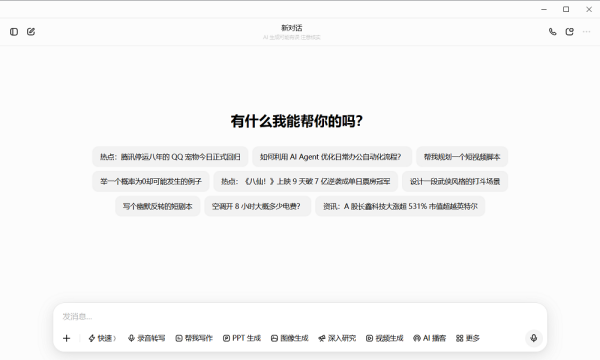Select the 视频生成 tool
The width and height of the screenshot is (600, 360).
point(385,338)
